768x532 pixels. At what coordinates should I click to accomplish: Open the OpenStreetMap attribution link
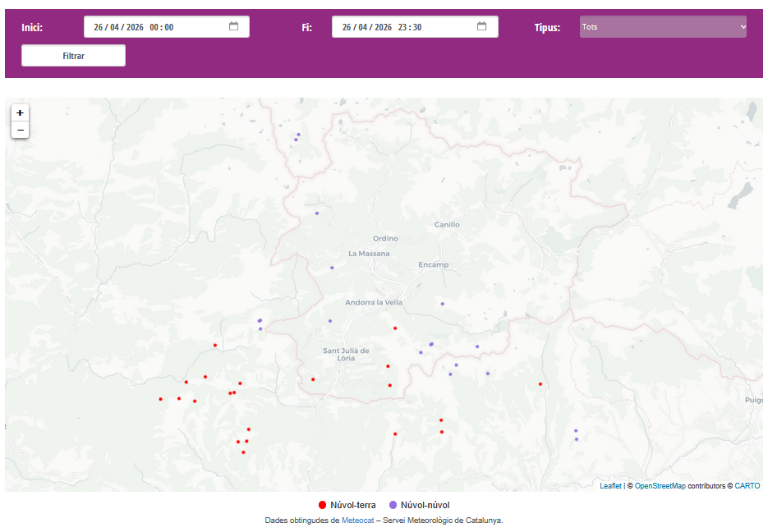click(660, 486)
